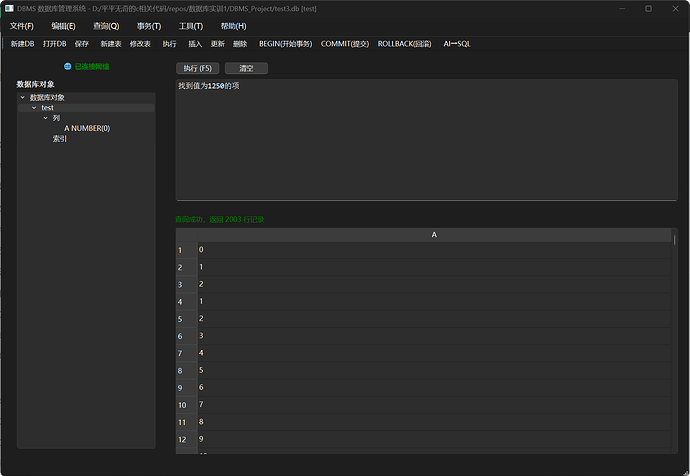Image resolution: width=690 pixels, height=476 pixels.
Task: Click AI→SQL toolbar item
Action: [x=457, y=44]
